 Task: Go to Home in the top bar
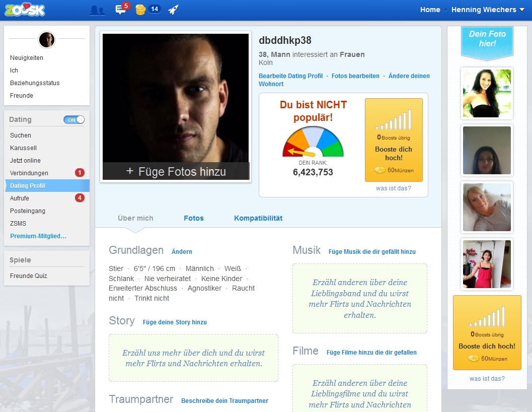(x=430, y=10)
